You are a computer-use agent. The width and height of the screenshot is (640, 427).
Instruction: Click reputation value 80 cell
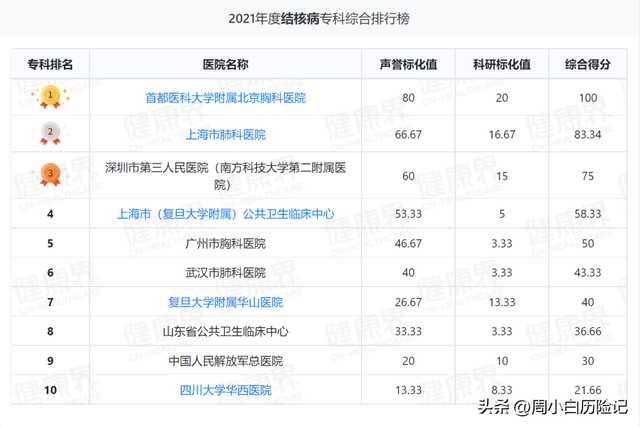pyautogui.click(x=408, y=98)
